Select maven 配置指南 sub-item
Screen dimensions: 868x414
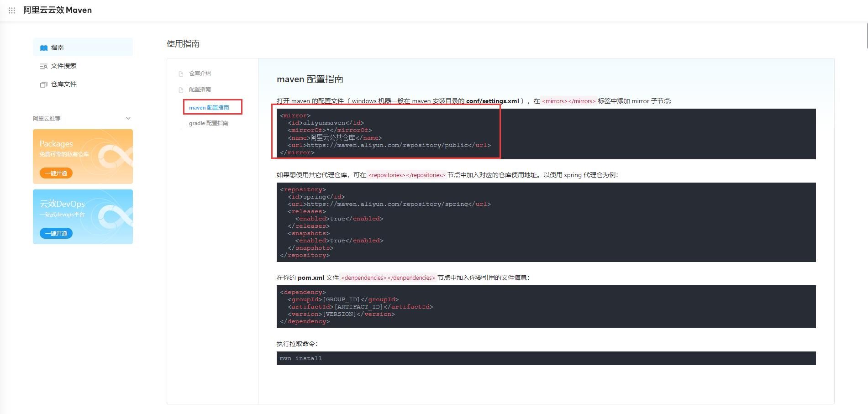(209, 108)
